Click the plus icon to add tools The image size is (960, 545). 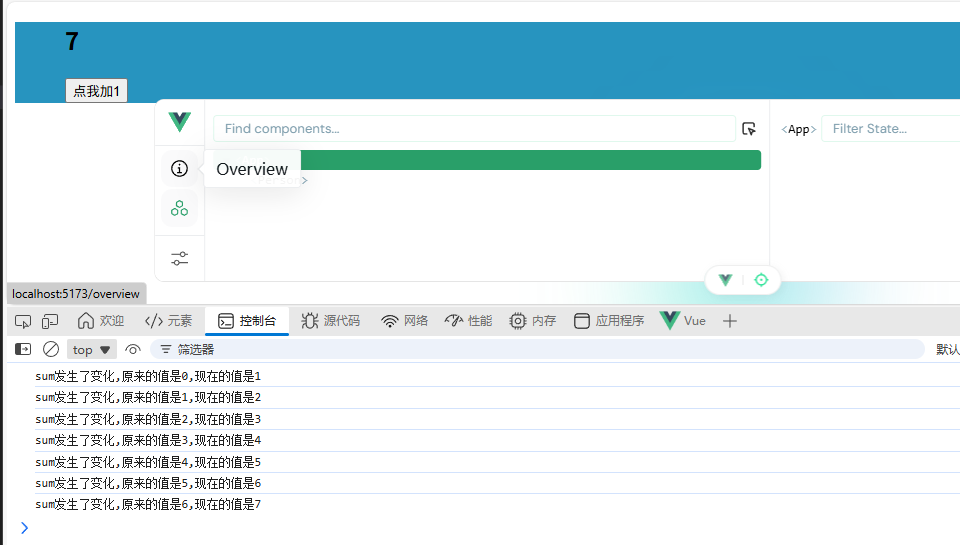tap(729, 321)
